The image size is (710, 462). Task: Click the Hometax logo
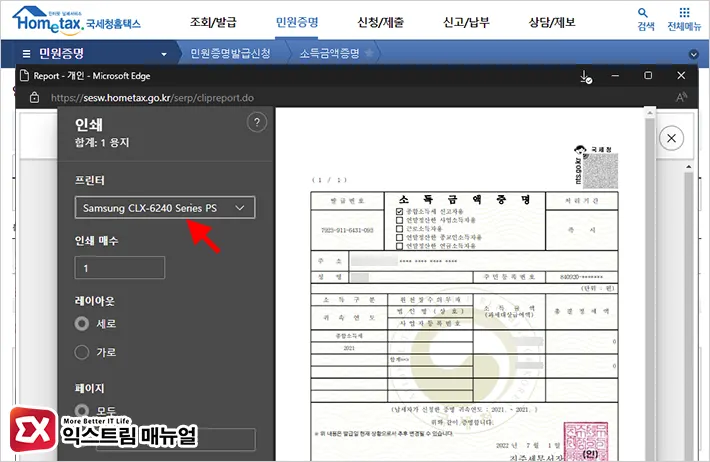(76, 20)
